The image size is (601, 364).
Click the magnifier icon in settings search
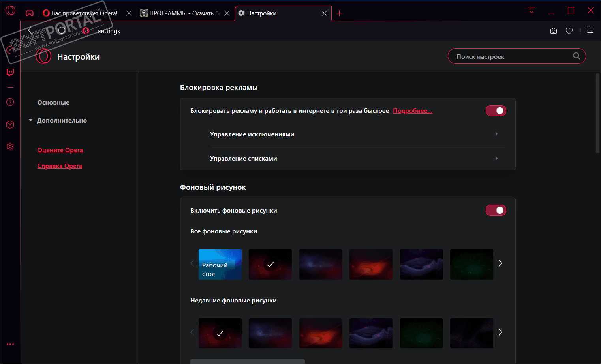coord(577,56)
